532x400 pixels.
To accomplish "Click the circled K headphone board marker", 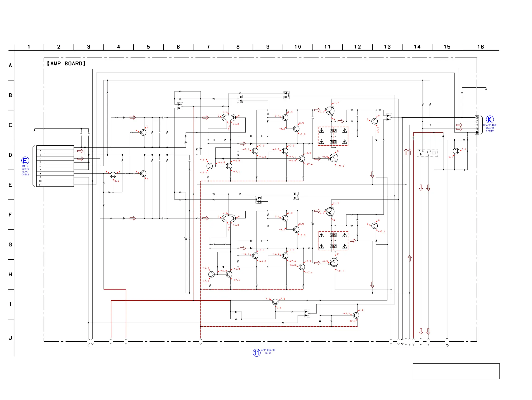I will (490, 119).
